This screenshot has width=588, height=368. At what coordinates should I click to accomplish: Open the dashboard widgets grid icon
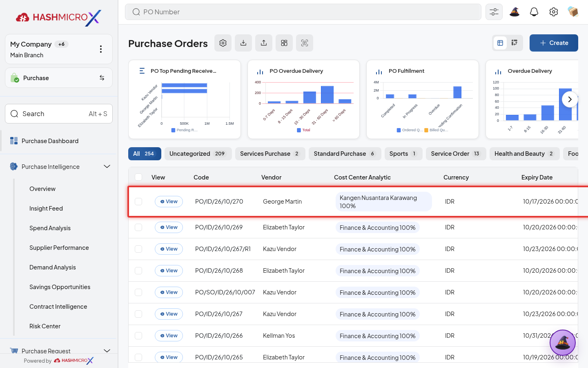pyautogui.click(x=284, y=43)
